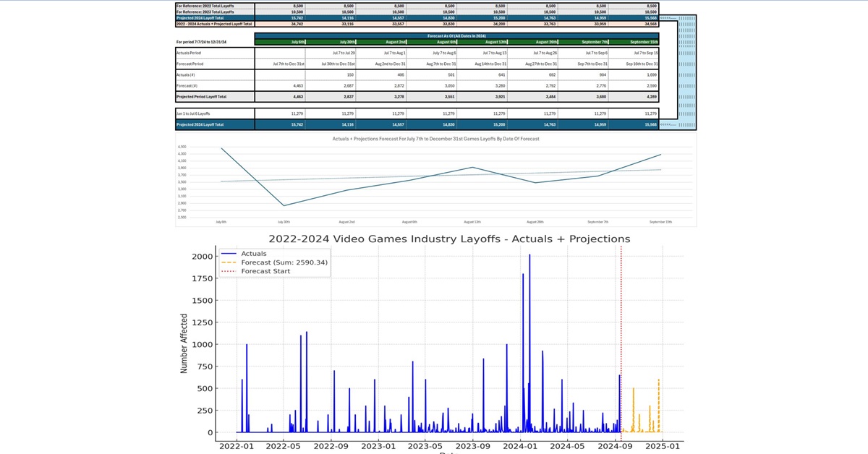868x454 pixels.
Task: Click the forecast value 2,687
Action: (349, 85)
